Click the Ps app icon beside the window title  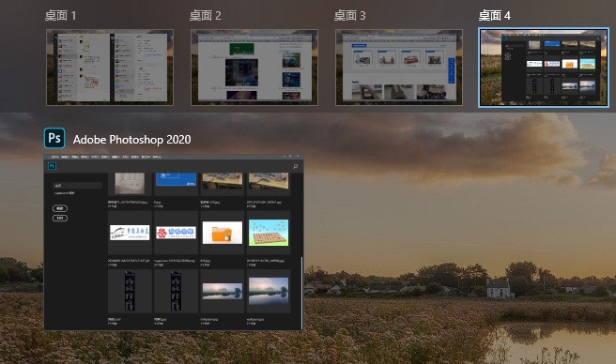[x=54, y=138]
